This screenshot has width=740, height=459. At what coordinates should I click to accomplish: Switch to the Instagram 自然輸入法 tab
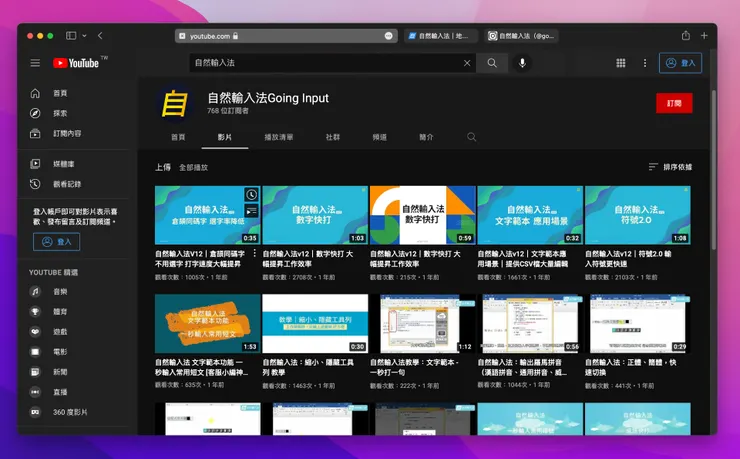click(x=521, y=36)
